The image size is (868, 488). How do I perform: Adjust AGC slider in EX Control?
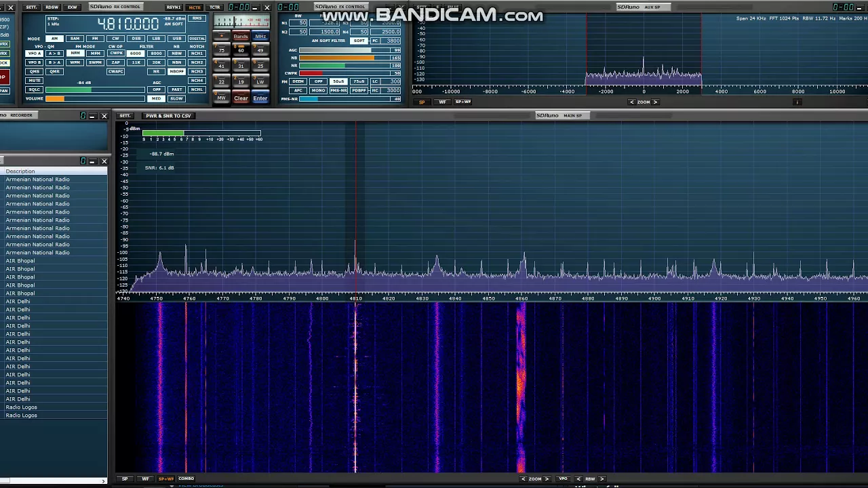[350, 50]
